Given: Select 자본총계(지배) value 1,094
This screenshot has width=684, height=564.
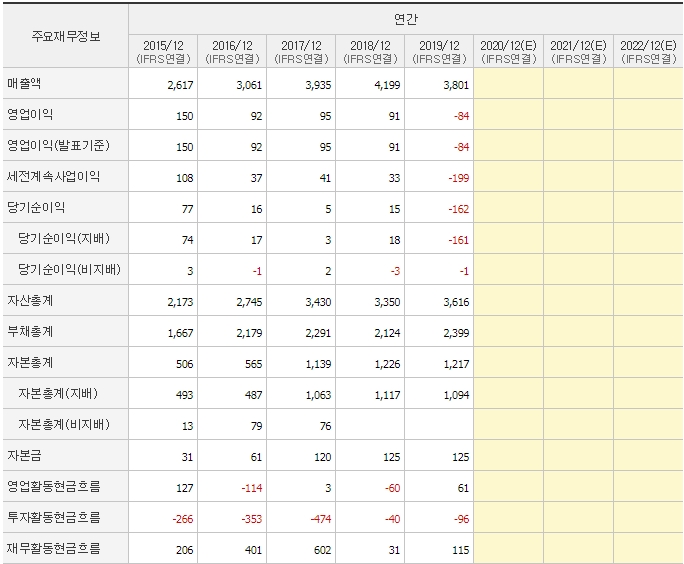Looking at the screenshot, I should click(456, 395).
